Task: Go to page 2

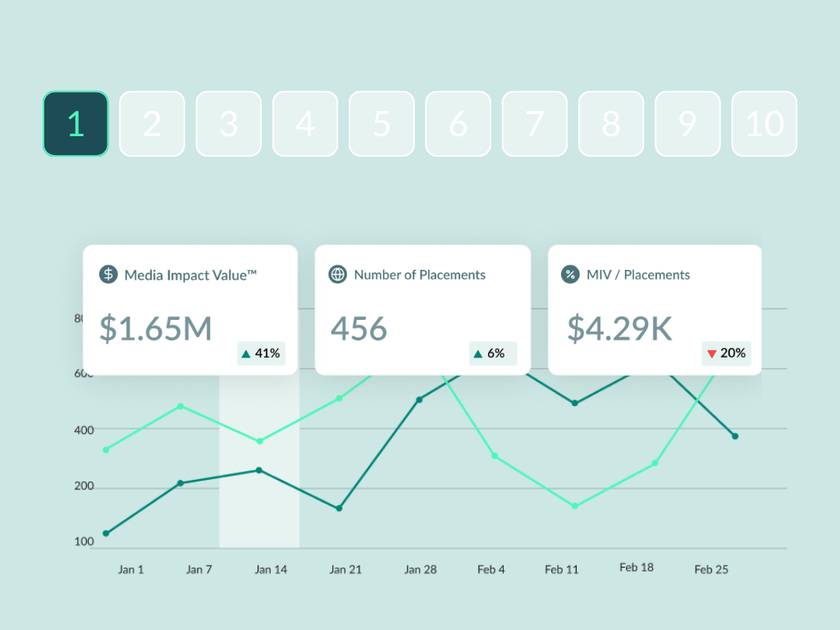Action: [x=152, y=124]
